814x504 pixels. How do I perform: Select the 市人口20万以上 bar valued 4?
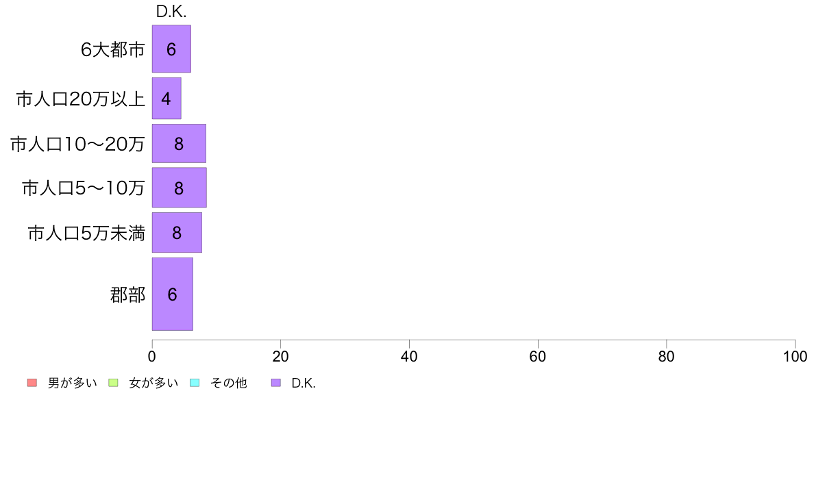(x=166, y=99)
